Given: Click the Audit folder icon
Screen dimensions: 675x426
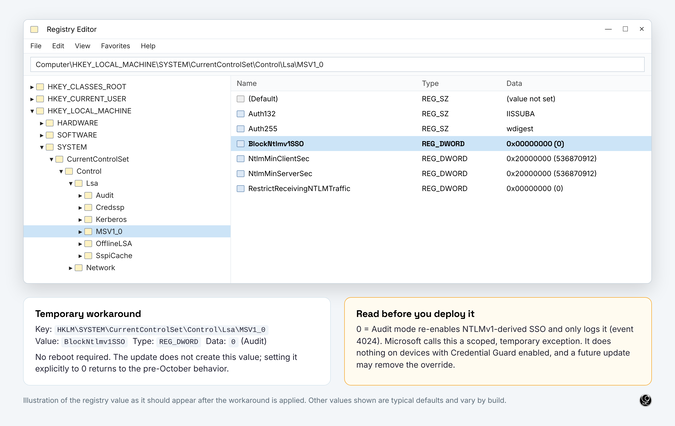Looking at the screenshot, I should click(88, 195).
